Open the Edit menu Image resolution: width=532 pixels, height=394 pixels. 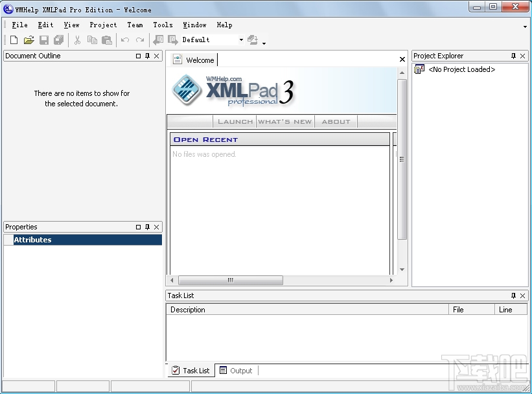(x=45, y=25)
